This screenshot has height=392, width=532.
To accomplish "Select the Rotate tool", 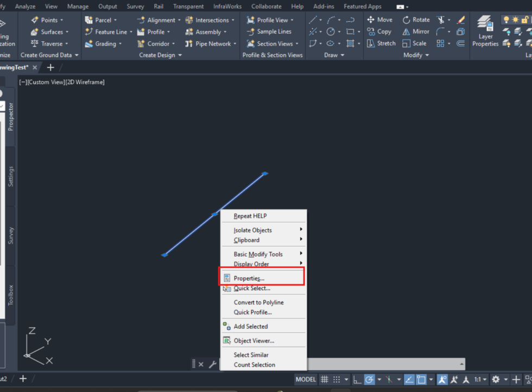I will click(x=416, y=20).
